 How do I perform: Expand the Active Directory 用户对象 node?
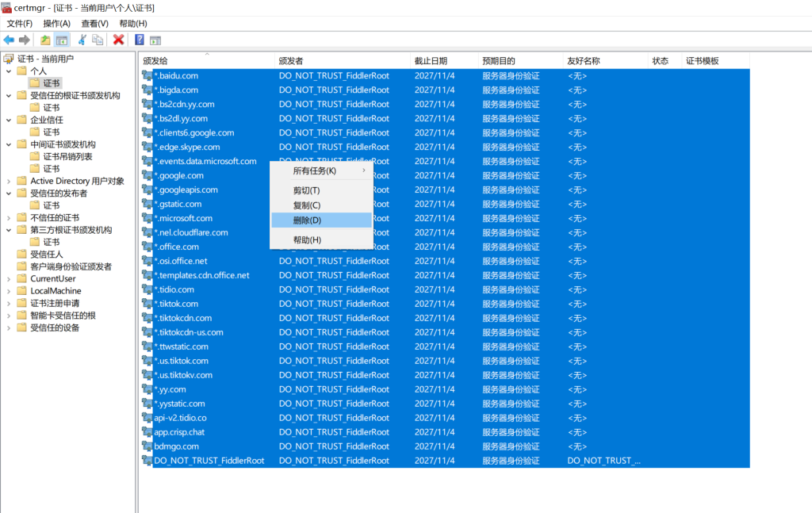pyautogui.click(x=9, y=182)
